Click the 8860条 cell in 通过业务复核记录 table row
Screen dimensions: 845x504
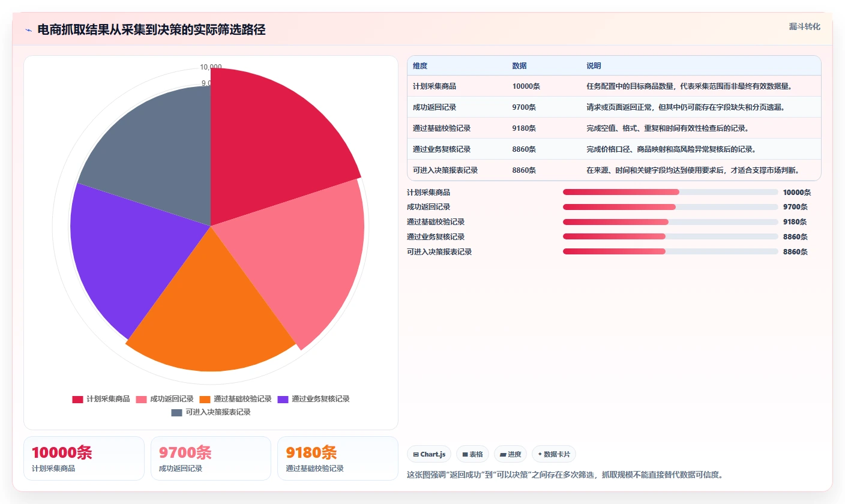click(525, 149)
